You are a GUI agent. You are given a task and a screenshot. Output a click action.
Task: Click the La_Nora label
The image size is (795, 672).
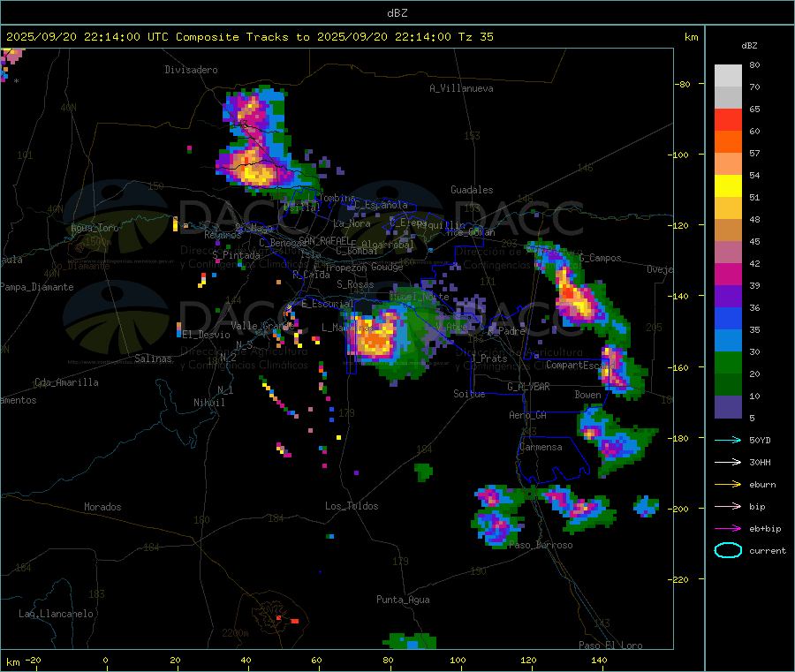352,223
